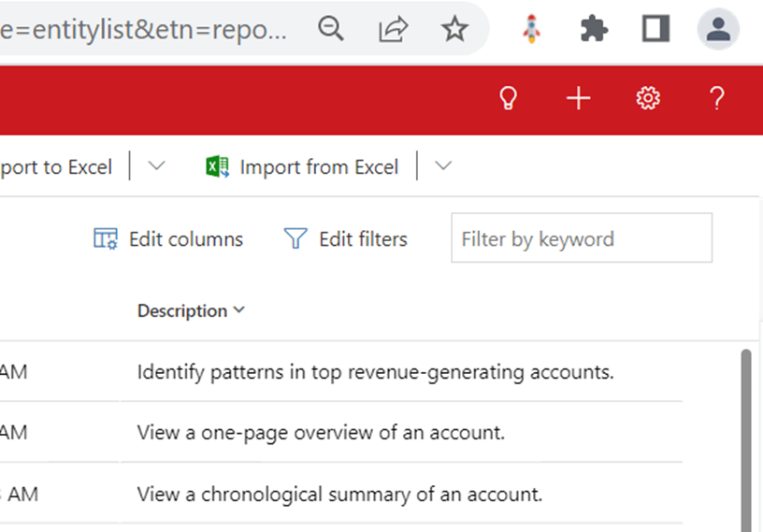This screenshot has width=763, height=532.
Task: Open the Extensions puzzle piece menu
Action: tap(594, 29)
